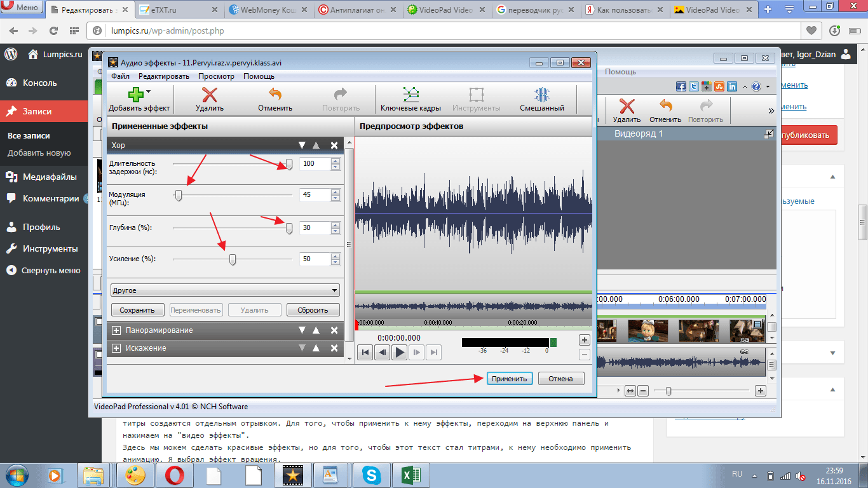The width and height of the screenshot is (868, 488).
Task: Open Windows Start button
Action: tap(16, 475)
